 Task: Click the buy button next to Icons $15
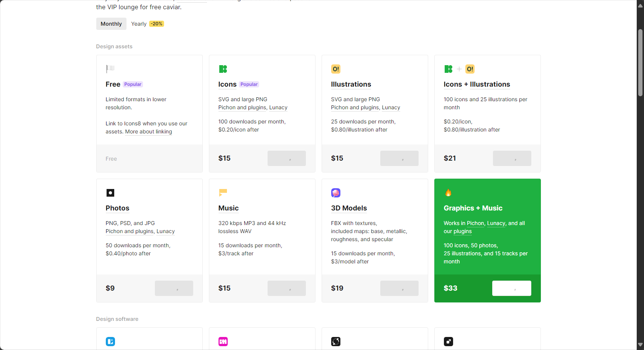coord(287,158)
